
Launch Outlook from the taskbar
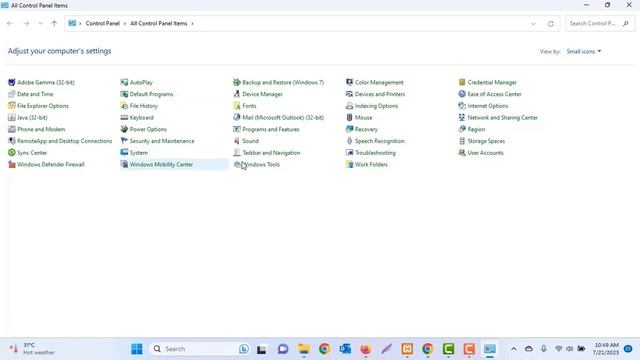coord(345,349)
